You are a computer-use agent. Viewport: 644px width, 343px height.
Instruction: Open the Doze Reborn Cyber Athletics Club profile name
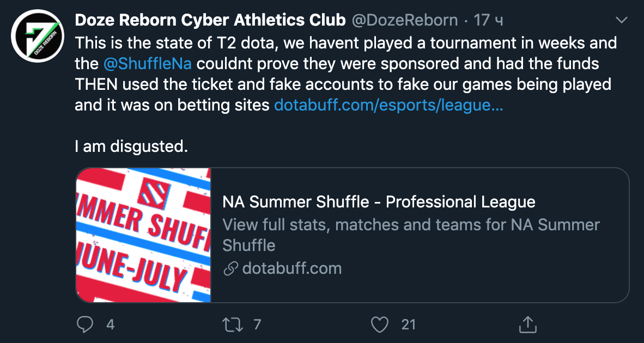(210, 21)
